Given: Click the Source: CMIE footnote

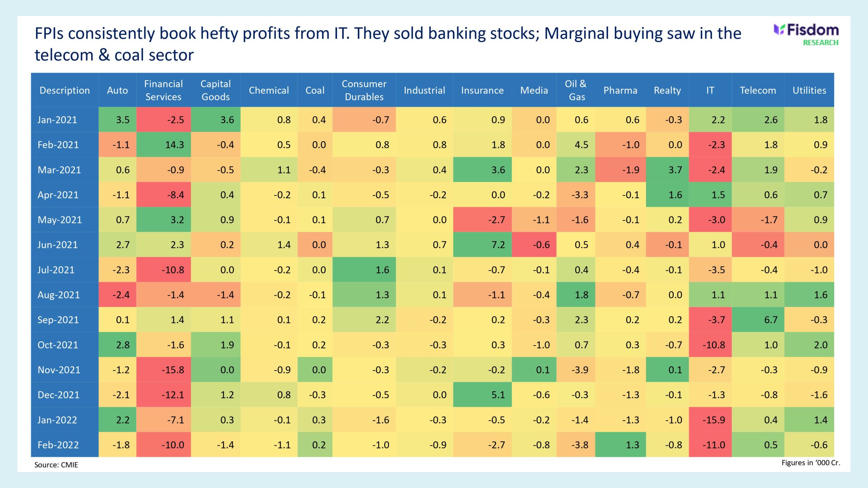Looking at the screenshot, I should click(x=56, y=465).
